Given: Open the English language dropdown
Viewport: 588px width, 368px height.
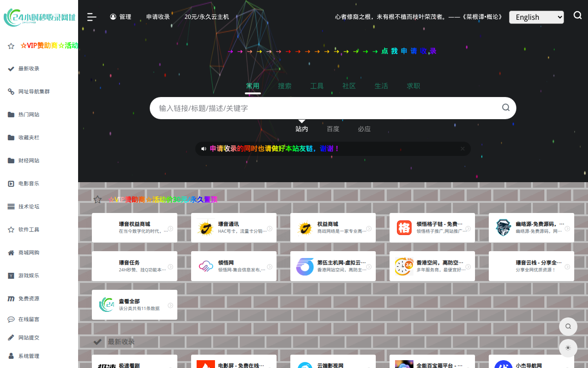Looking at the screenshot, I should click(536, 17).
